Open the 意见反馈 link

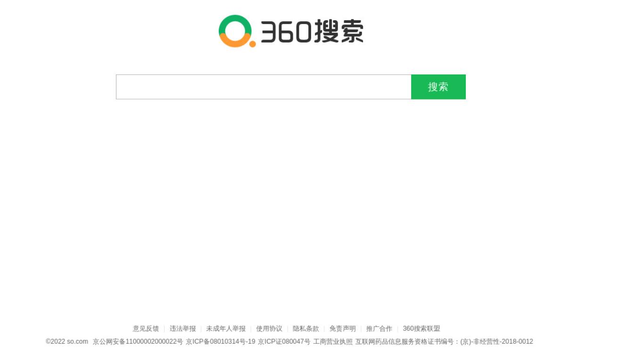[146, 329]
